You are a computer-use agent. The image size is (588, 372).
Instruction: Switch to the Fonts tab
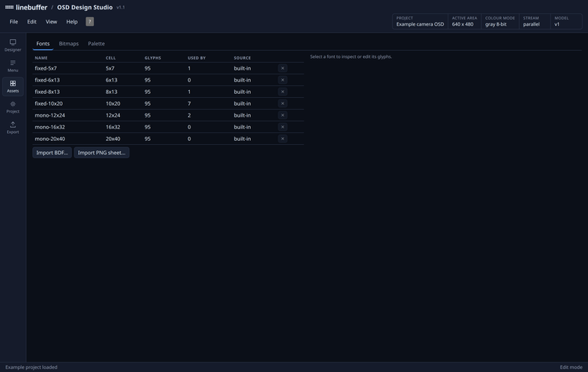click(x=43, y=43)
